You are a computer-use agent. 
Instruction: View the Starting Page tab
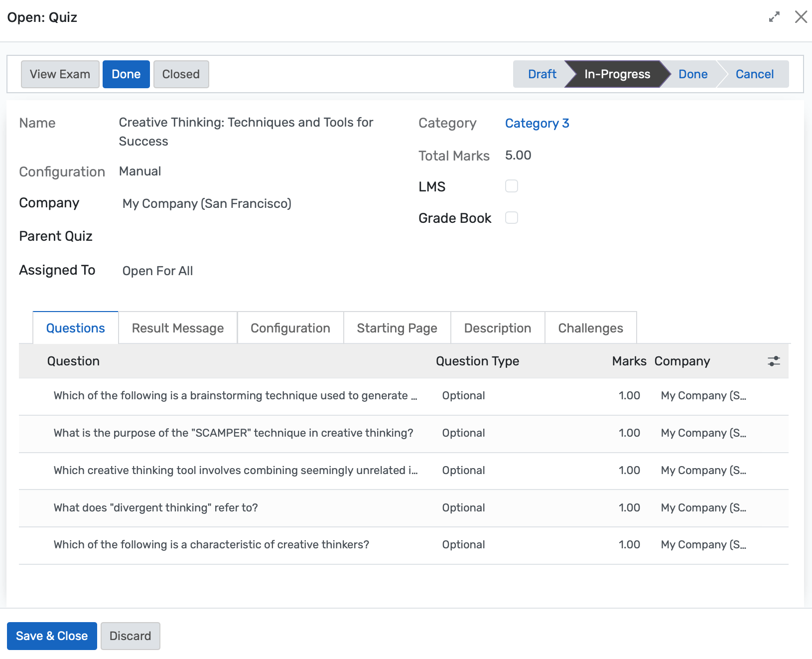[397, 328]
